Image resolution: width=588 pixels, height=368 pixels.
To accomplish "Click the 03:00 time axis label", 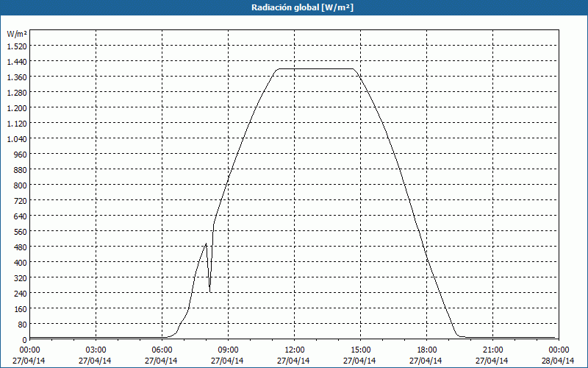I will [x=96, y=350].
